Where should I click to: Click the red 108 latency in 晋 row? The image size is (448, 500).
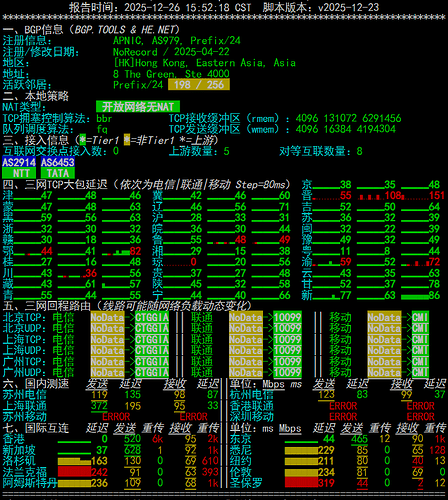[x=393, y=195]
